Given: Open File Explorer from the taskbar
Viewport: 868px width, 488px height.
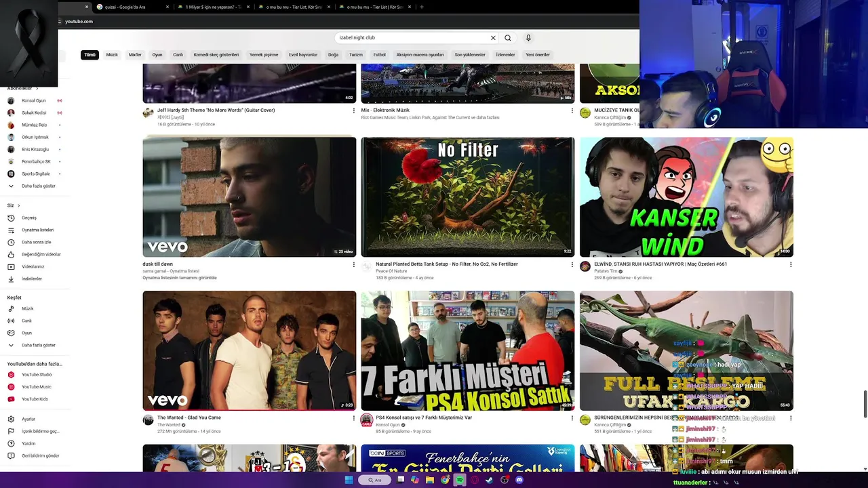Looking at the screenshot, I should point(430,480).
